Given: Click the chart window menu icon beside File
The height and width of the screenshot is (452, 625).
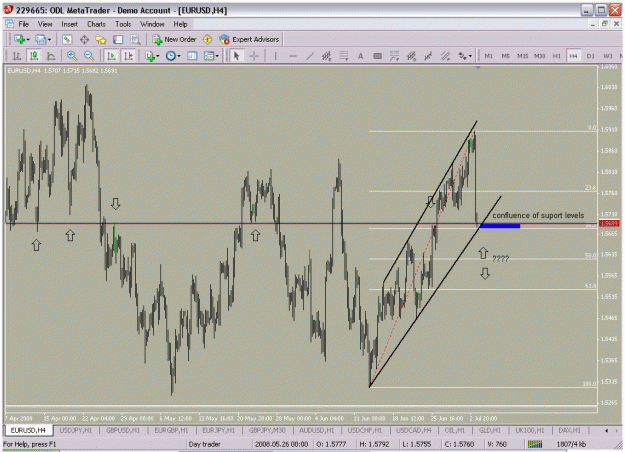Looking at the screenshot, I should (9, 24).
